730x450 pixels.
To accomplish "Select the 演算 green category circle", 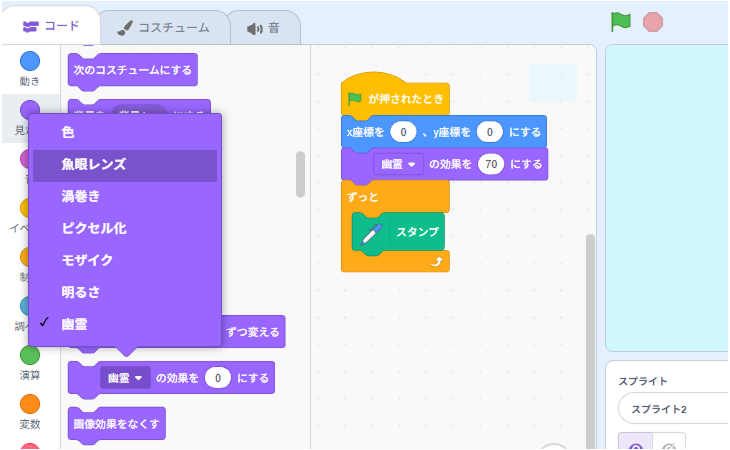I will pos(30,355).
